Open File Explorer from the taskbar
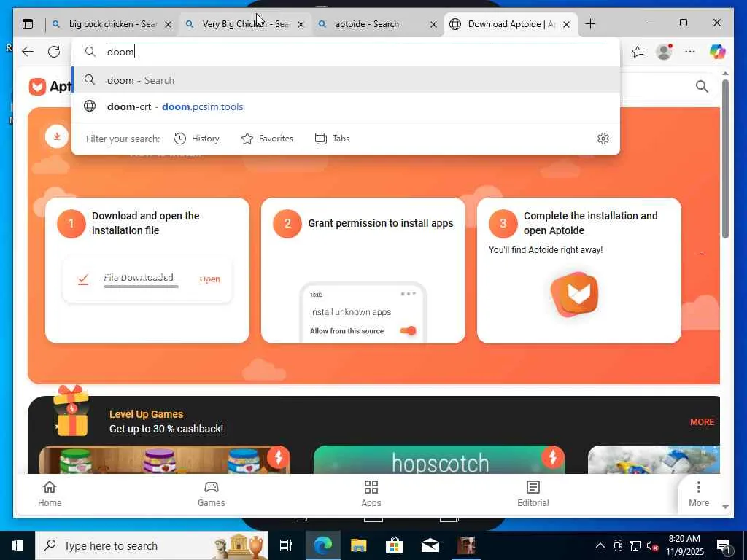Viewport: 747px width, 560px height. pos(358,545)
